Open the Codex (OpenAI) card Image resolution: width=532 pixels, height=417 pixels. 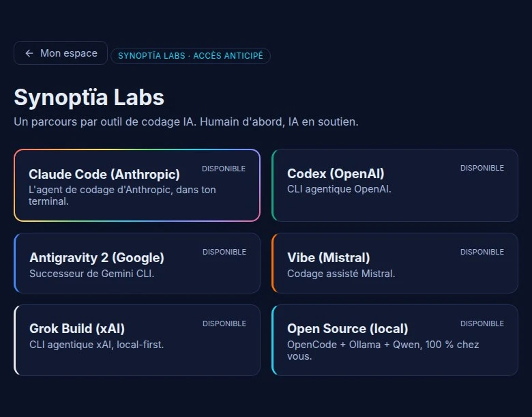[x=395, y=186]
